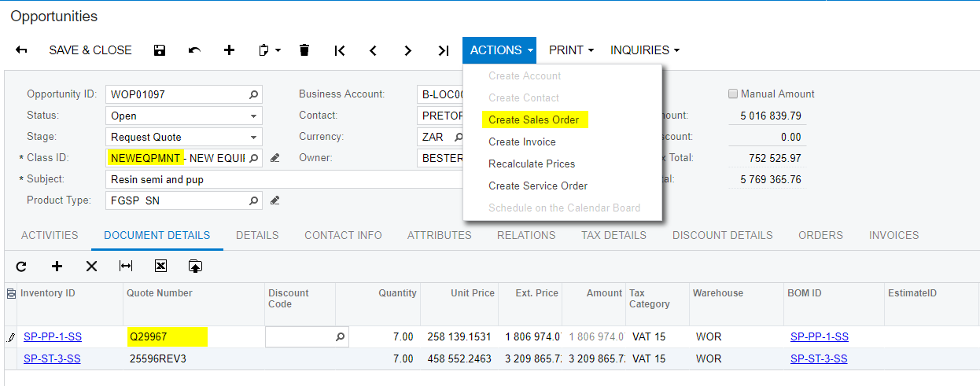Go to the next record arrow
980x386 pixels.
(x=407, y=50)
